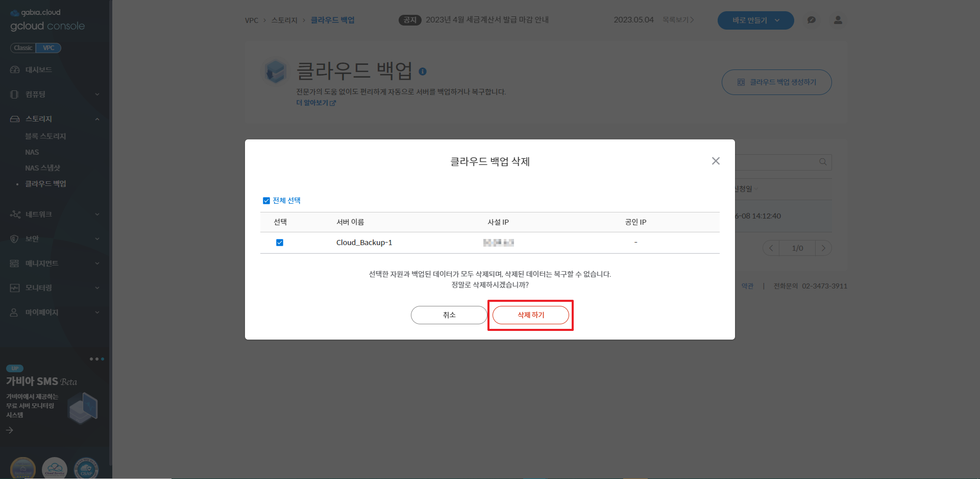Expand the 컴퓨팅 sidebar menu
Viewport: 980px width, 479px height.
click(x=55, y=94)
